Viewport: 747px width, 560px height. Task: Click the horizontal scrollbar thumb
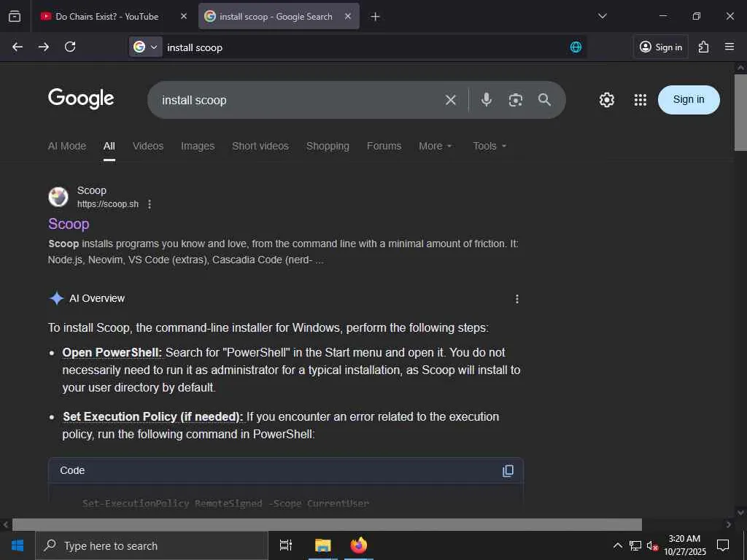[x=327, y=525]
